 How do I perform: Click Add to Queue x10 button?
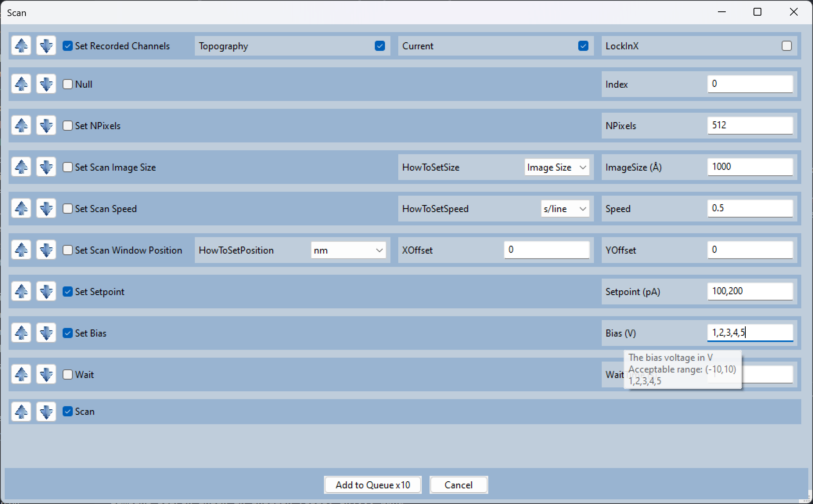pos(372,485)
